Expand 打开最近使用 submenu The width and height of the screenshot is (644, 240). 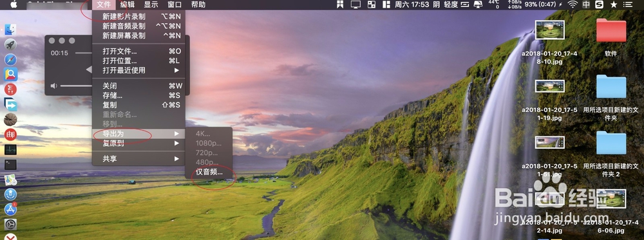pyautogui.click(x=138, y=70)
